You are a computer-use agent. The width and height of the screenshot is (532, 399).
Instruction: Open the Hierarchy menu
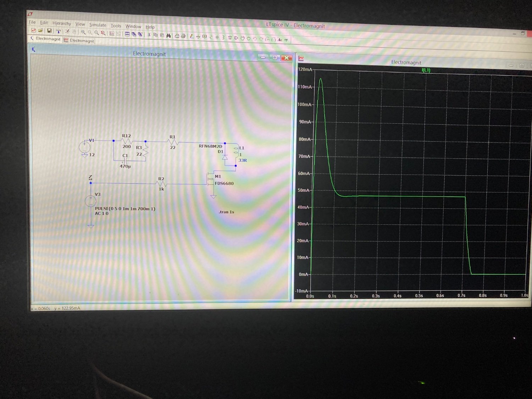pyautogui.click(x=62, y=23)
